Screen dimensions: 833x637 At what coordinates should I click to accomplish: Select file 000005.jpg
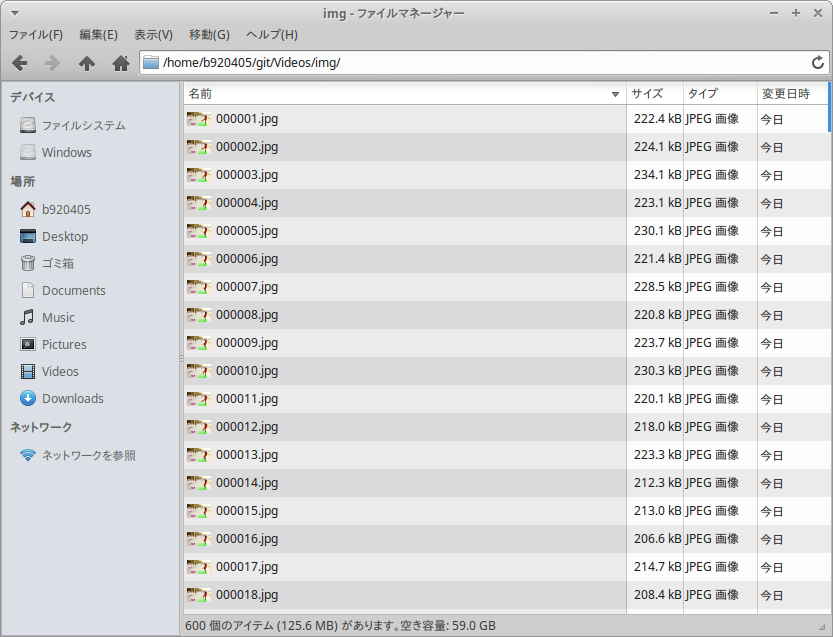pos(405,231)
